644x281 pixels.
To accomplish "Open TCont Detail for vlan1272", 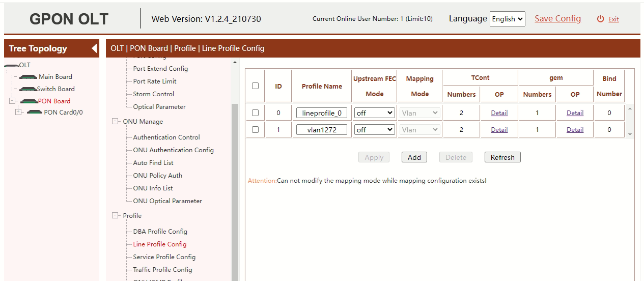I will tap(499, 130).
